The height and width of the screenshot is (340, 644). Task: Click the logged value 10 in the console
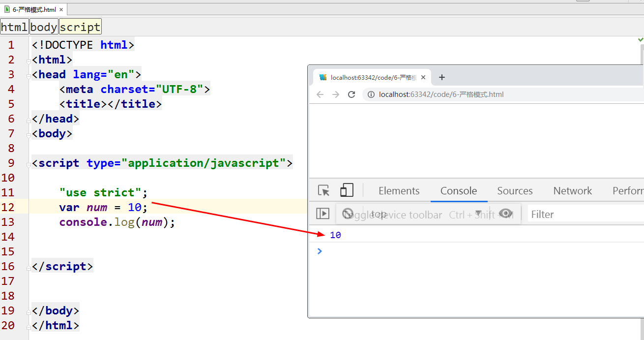(x=335, y=235)
